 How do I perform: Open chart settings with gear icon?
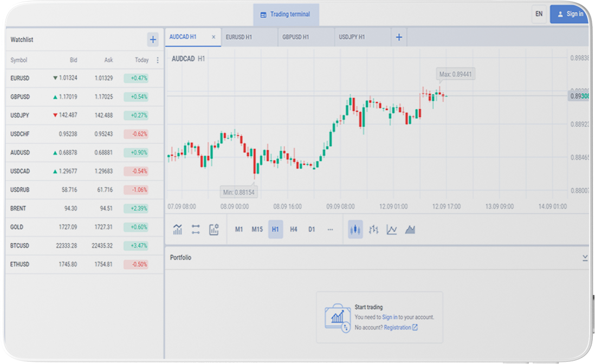214,229
